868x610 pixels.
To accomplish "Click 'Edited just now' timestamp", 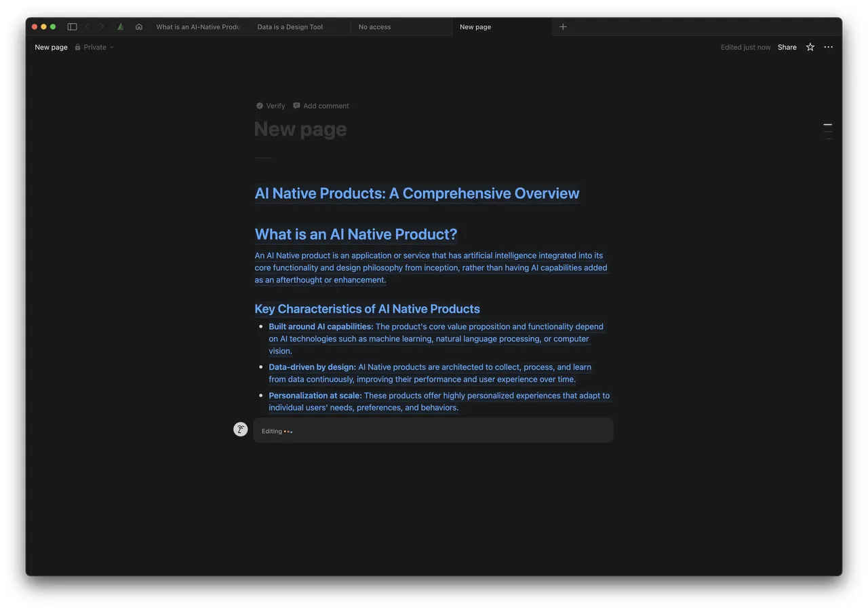I will (x=746, y=47).
